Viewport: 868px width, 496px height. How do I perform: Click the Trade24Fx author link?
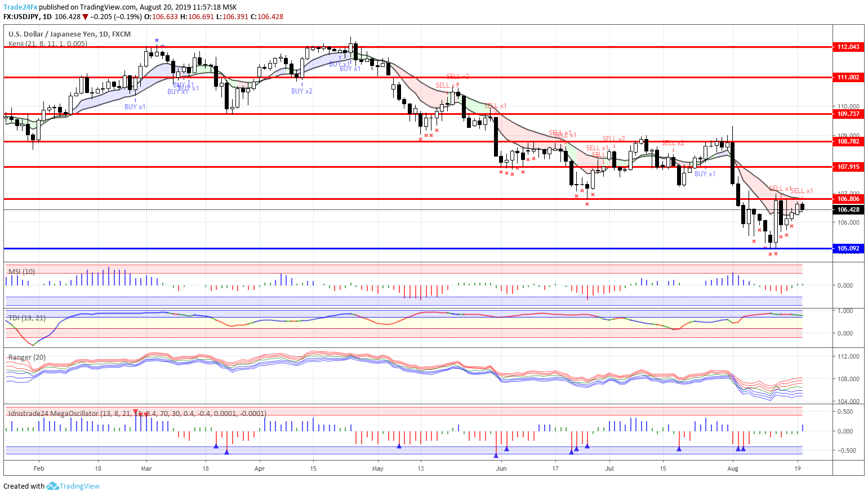tap(20, 7)
